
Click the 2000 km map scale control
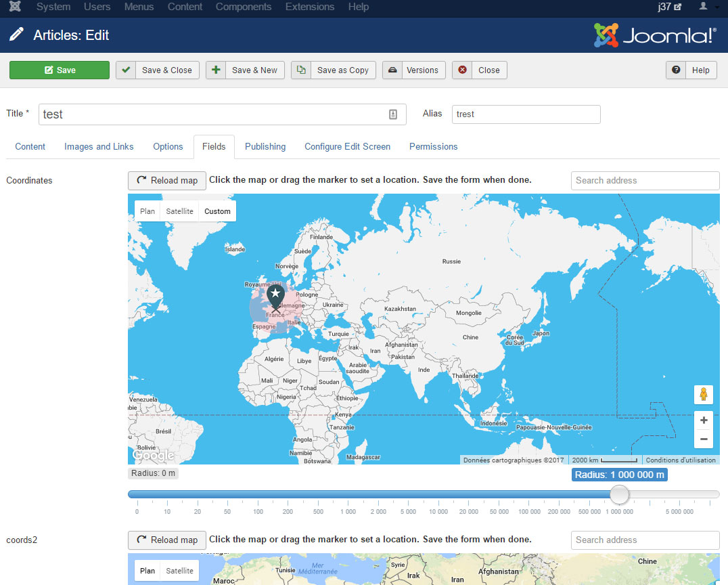click(x=604, y=460)
